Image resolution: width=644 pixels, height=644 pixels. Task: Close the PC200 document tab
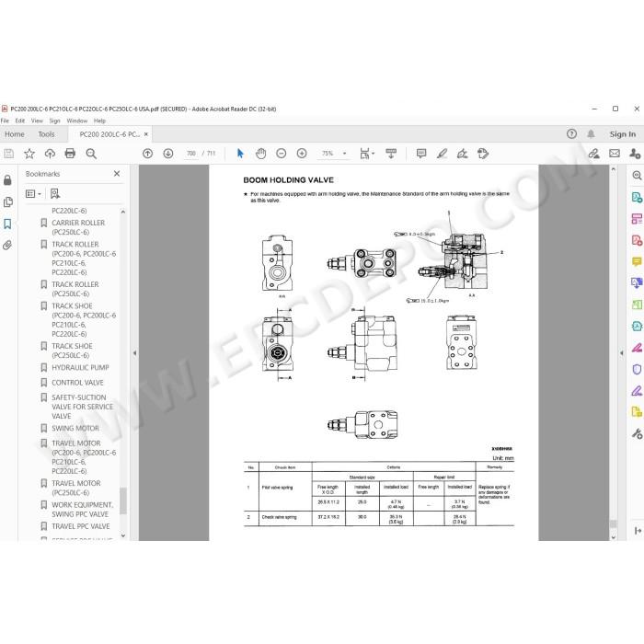tap(145, 134)
